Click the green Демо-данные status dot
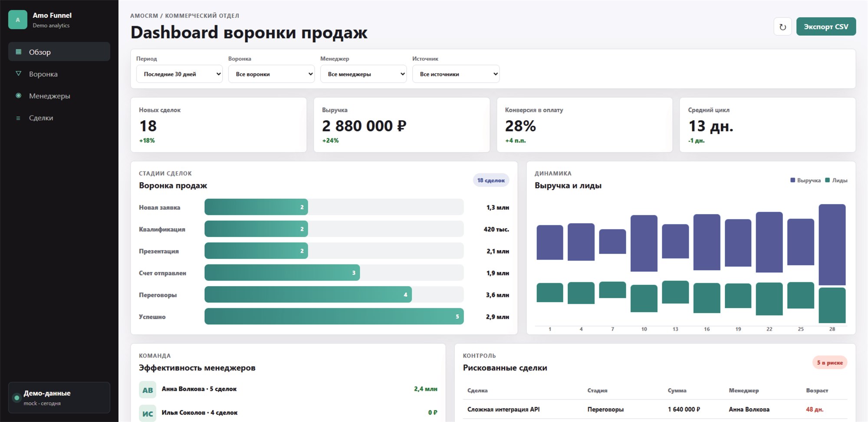 click(x=16, y=398)
